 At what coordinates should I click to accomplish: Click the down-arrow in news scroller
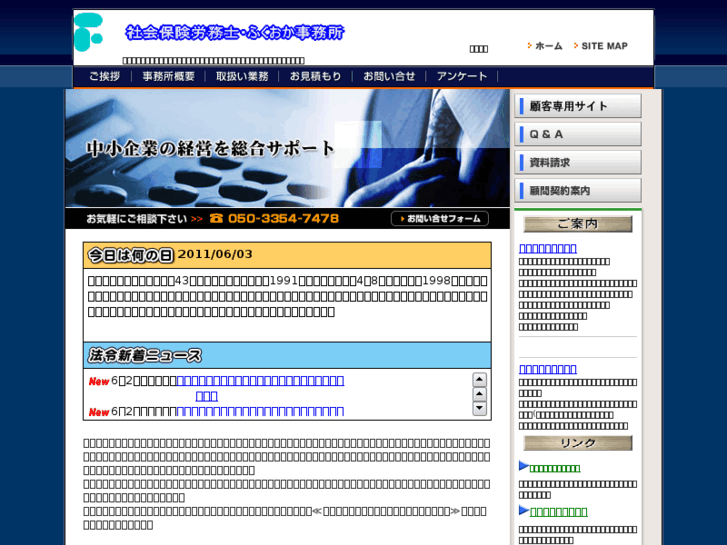coord(479,409)
